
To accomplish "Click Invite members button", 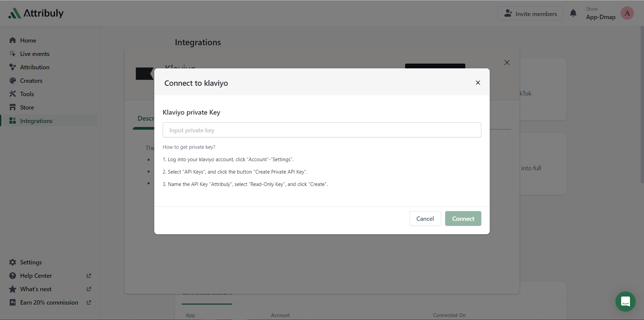I will [x=530, y=13].
